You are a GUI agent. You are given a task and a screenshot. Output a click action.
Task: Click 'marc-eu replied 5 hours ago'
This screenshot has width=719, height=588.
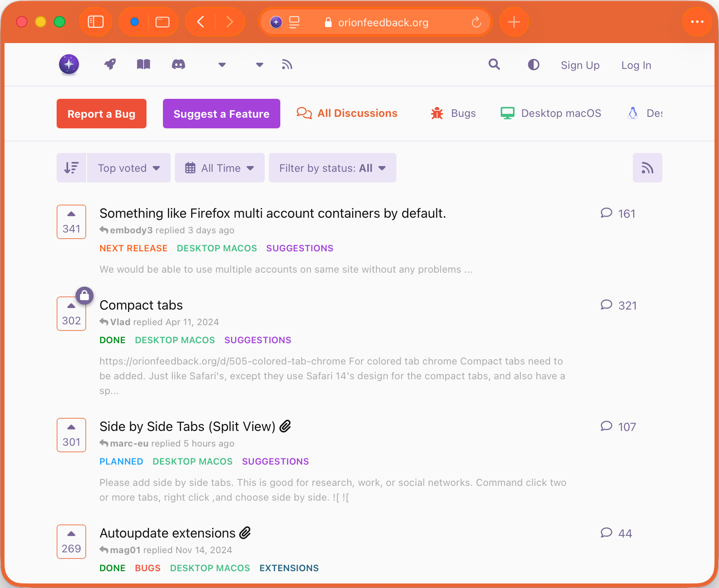coord(167,443)
